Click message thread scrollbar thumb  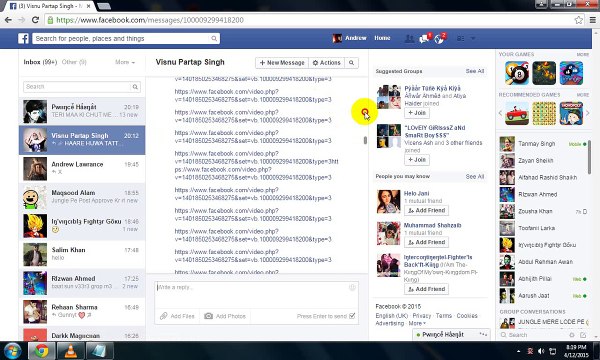coord(365,140)
